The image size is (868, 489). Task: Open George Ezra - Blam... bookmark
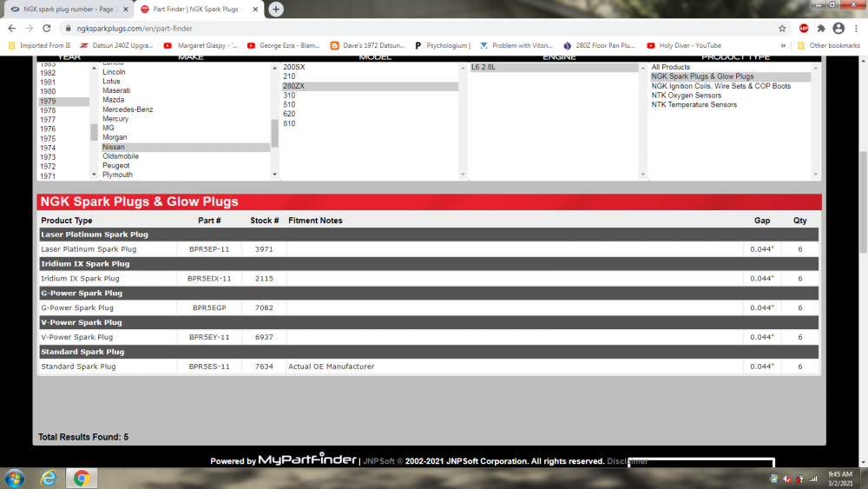pyautogui.click(x=284, y=45)
